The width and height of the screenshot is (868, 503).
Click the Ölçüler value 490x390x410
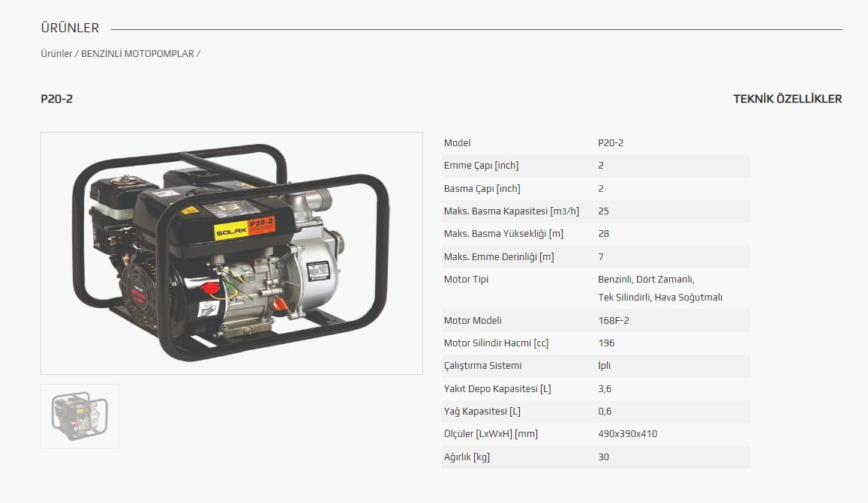pyautogui.click(x=627, y=434)
